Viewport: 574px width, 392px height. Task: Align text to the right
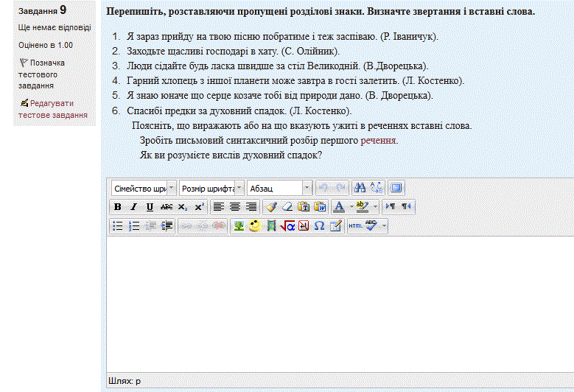pyautogui.click(x=251, y=207)
